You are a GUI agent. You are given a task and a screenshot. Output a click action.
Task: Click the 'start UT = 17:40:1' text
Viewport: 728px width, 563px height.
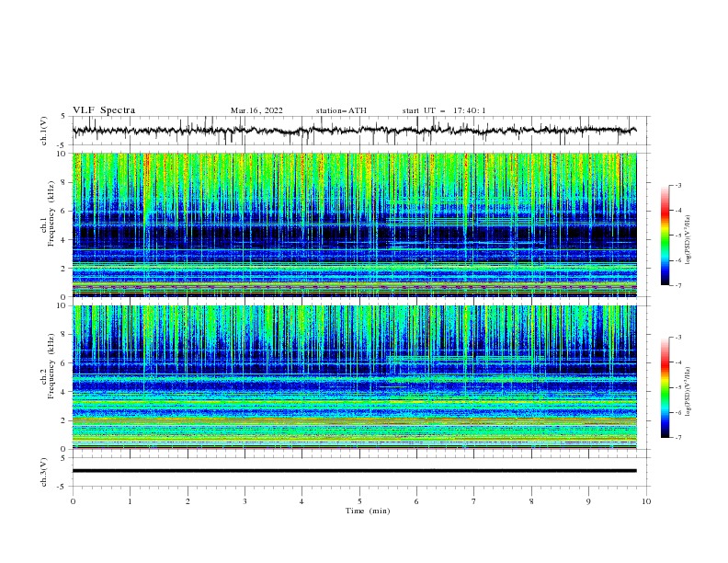pos(444,110)
